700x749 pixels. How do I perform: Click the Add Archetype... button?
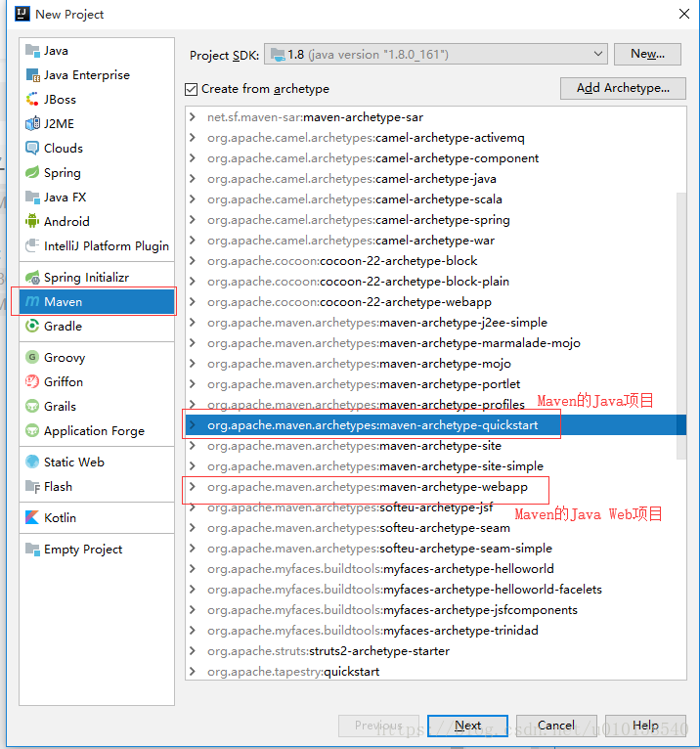[x=623, y=88]
